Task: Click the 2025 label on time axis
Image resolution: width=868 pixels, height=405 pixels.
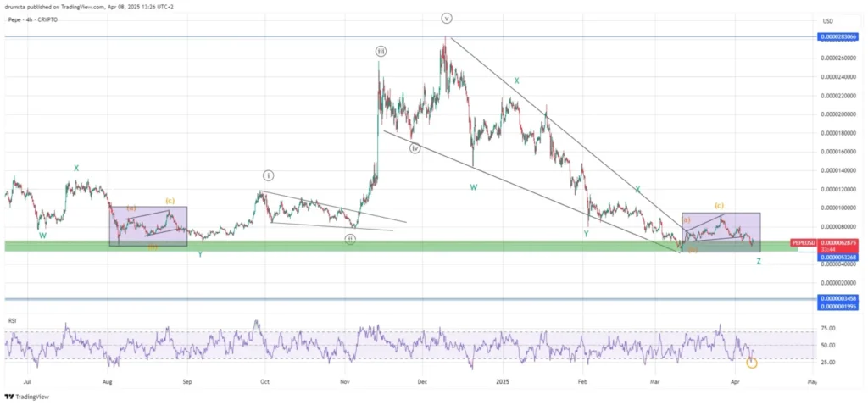Action: pyautogui.click(x=503, y=382)
